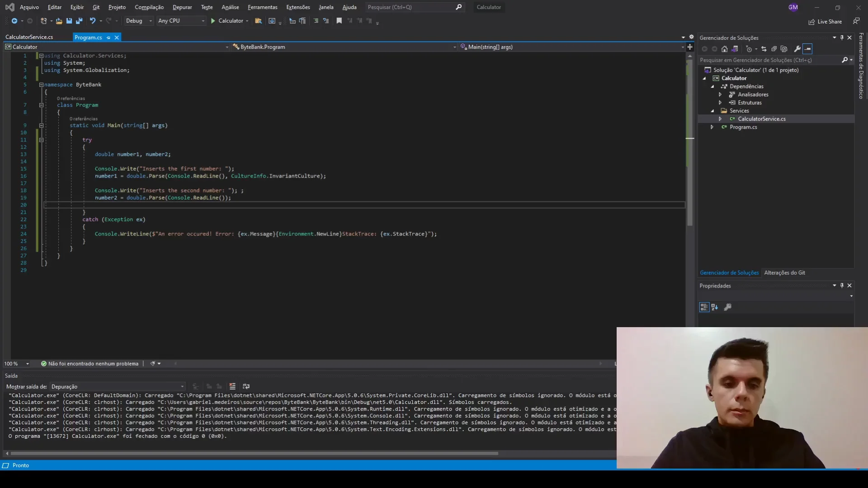This screenshot has height=488, width=868.
Task: Open the 100 % zoom level dropdown
Action: [17, 364]
